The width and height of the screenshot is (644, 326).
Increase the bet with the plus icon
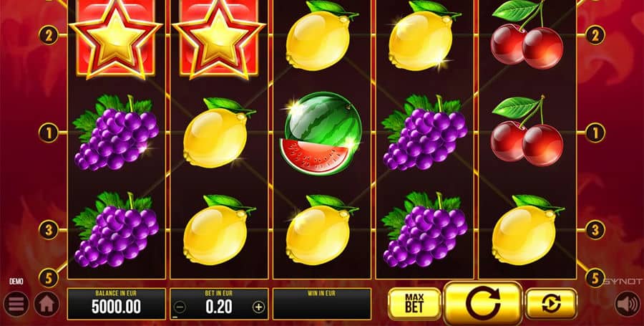[258, 307]
